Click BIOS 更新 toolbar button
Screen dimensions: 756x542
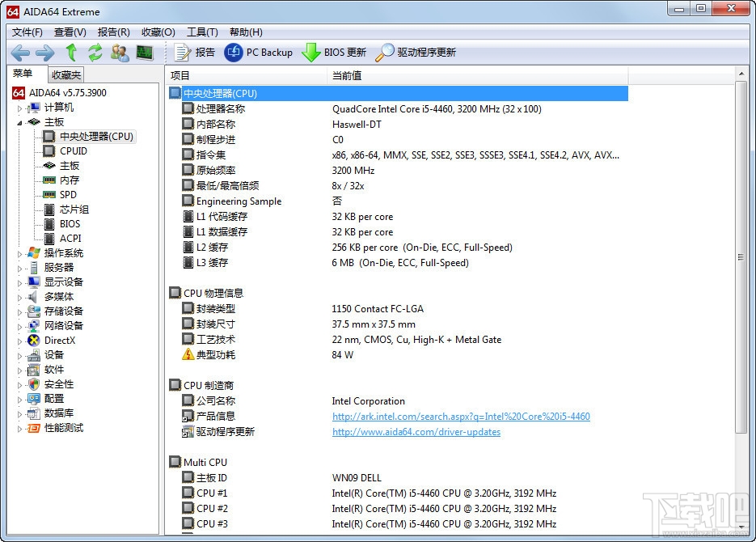tap(334, 52)
